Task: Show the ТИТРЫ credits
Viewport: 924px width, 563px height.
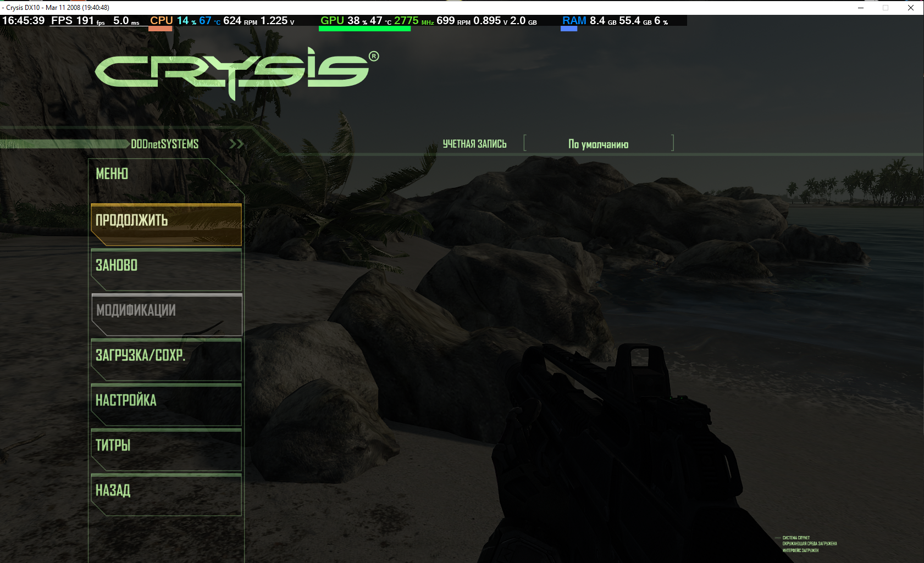Action: pos(166,450)
